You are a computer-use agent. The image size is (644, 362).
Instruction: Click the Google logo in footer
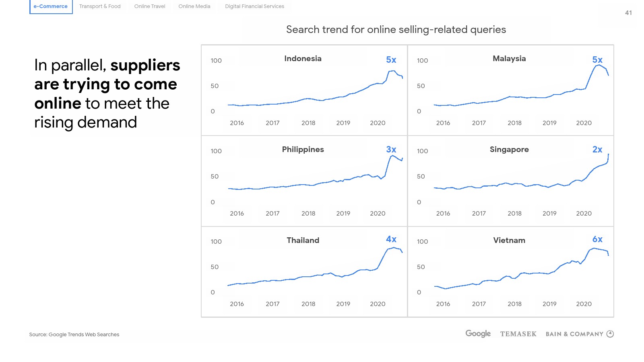pyautogui.click(x=478, y=333)
